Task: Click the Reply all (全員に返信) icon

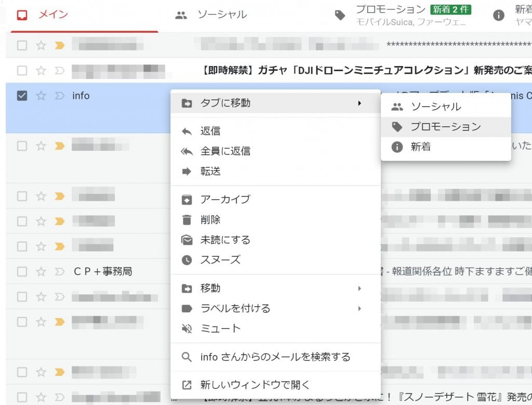Action: (187, 151)
